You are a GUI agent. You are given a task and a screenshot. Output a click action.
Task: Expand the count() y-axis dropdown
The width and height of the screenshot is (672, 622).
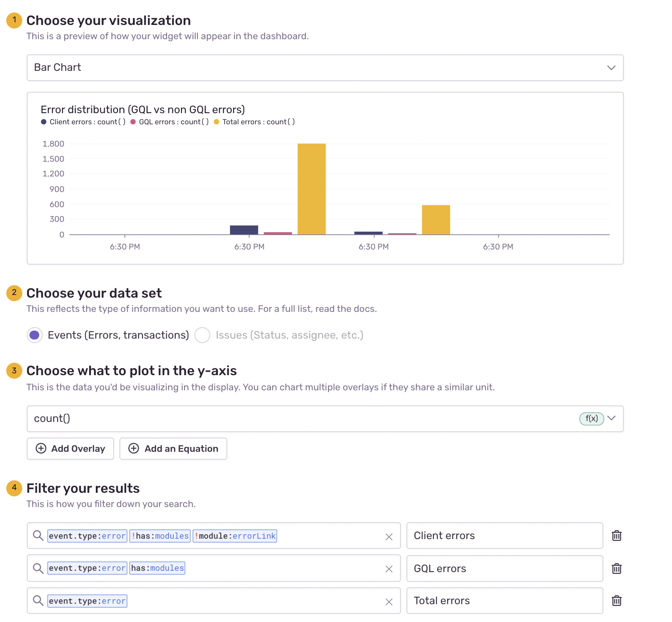(611, 418)
